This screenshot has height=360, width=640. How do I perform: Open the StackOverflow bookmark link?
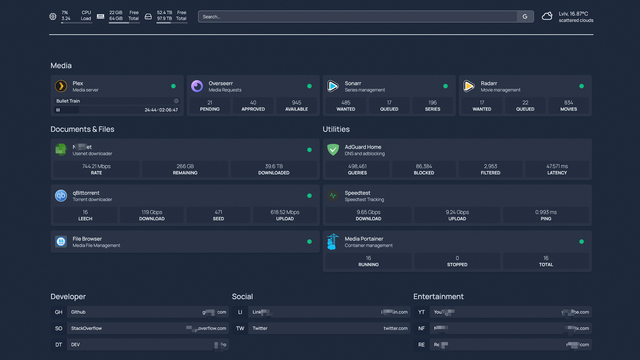coord(147,328)
